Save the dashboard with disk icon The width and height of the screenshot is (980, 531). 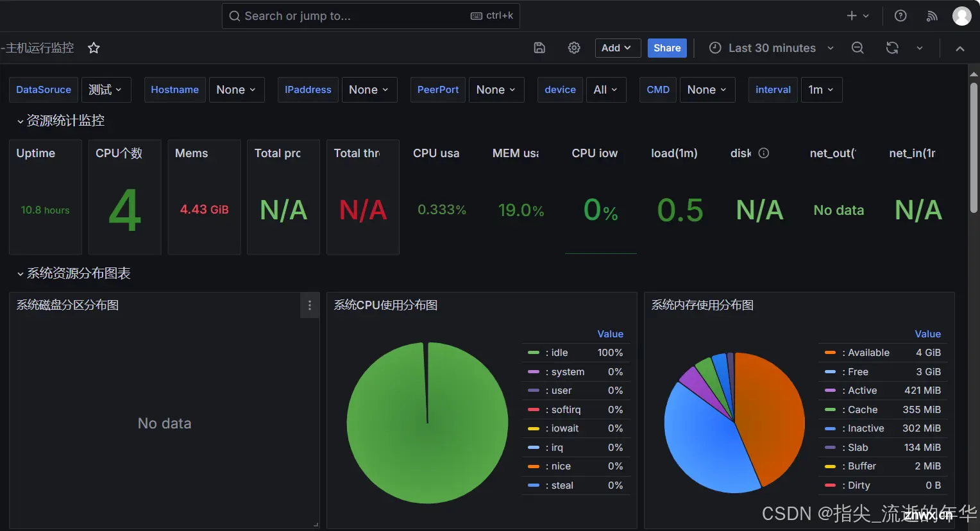tap(539, 48)
